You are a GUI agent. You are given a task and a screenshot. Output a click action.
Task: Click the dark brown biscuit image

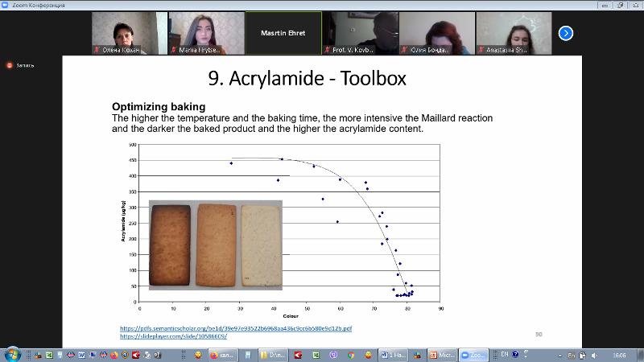171,245
